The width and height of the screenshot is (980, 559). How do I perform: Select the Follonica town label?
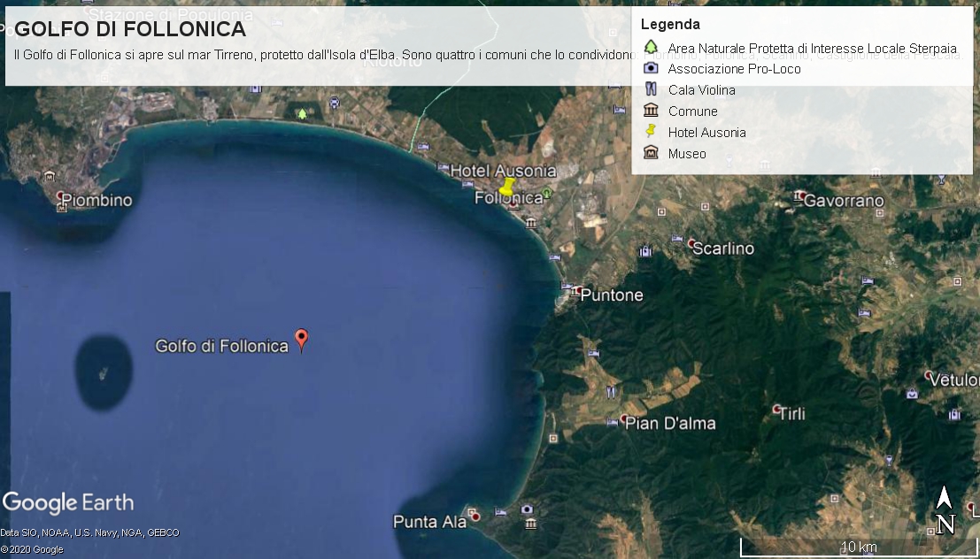509,199
